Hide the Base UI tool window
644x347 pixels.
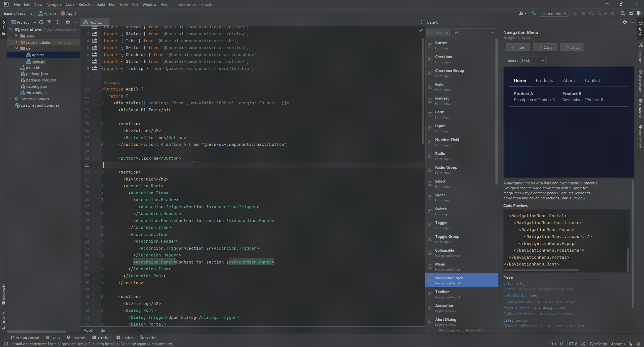(633, 22)
